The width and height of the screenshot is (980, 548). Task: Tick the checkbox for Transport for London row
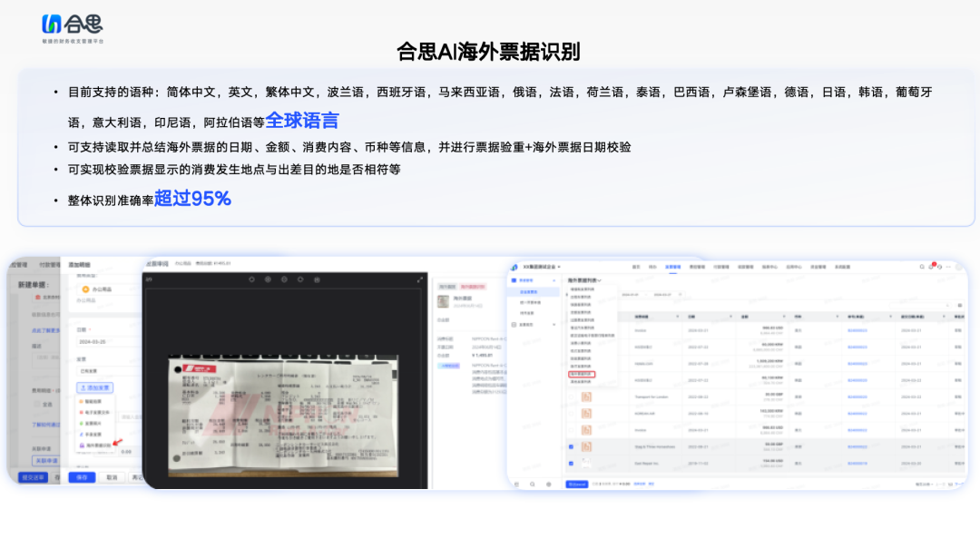tap(572, 396)
